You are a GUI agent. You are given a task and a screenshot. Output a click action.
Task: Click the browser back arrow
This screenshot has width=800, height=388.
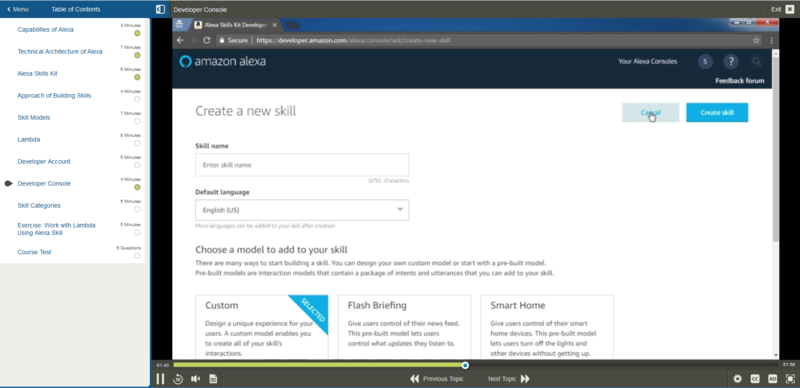[x=180, y=40]
